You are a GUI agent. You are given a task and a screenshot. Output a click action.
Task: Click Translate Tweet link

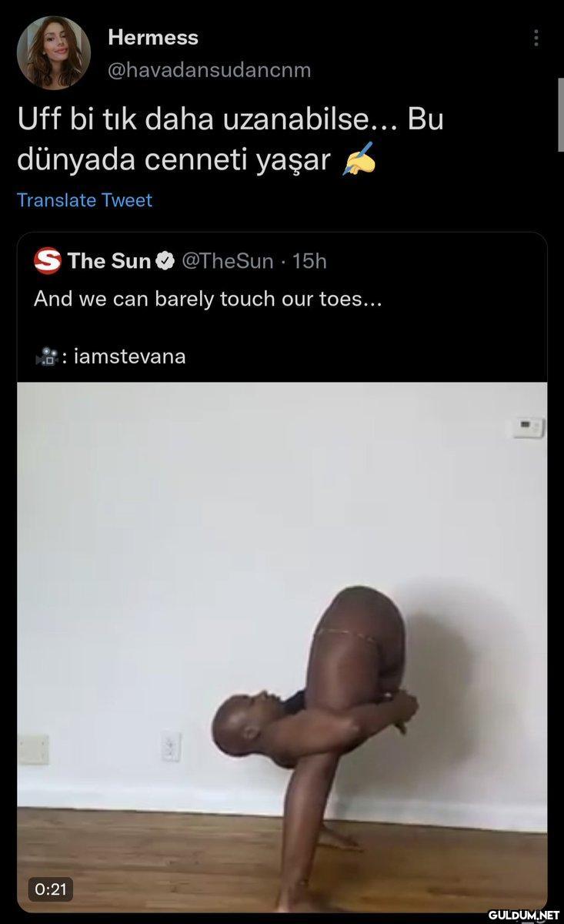(85, 200)
